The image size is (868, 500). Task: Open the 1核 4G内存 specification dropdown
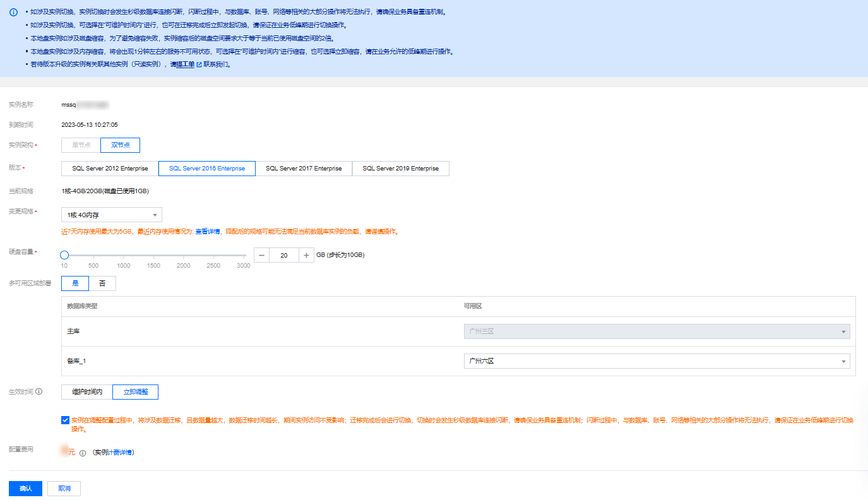(112, 215)
